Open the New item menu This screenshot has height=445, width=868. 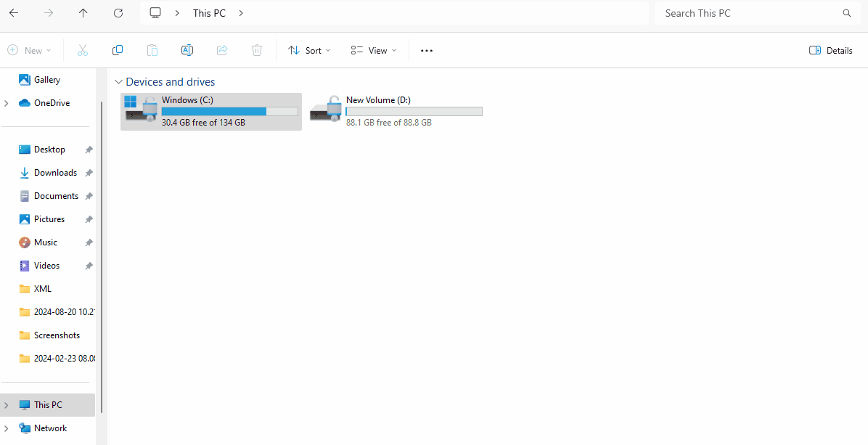(x=30, y=50)
